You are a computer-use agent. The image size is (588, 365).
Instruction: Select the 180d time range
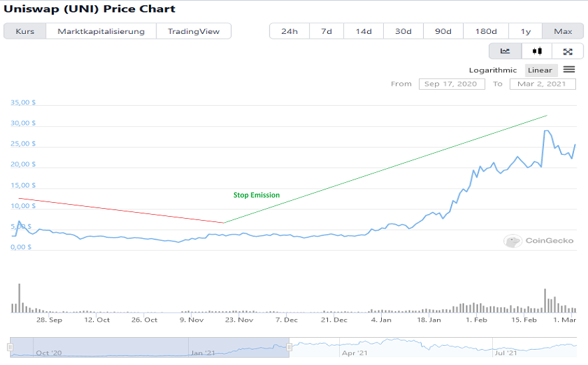point(486,31)
